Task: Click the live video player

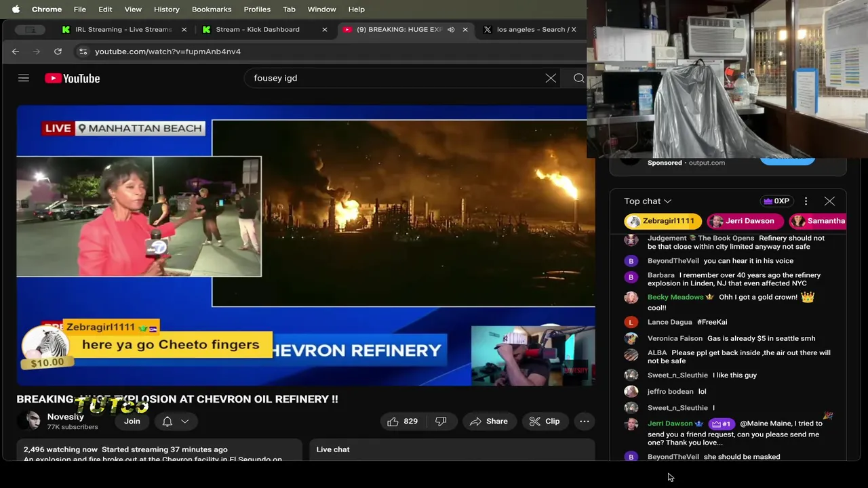Action: coord(306,245)
